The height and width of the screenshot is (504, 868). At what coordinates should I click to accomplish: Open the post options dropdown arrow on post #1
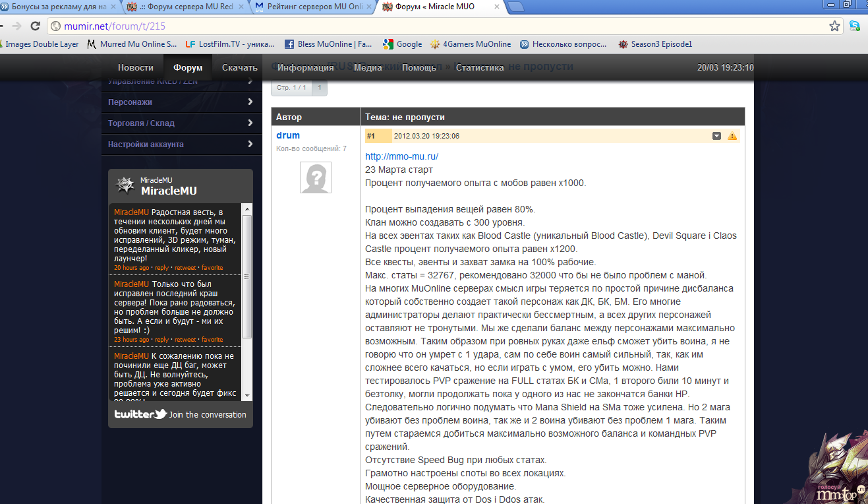(716, 136)
